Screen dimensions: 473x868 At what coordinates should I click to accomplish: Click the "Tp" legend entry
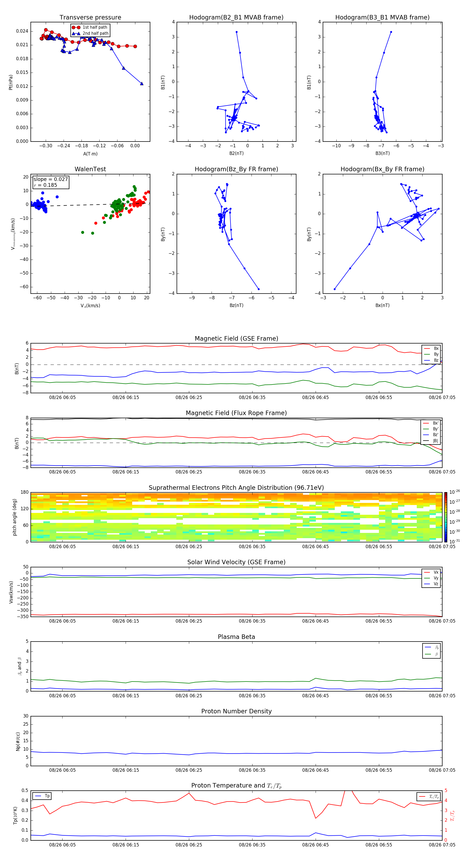pos(42,796)
